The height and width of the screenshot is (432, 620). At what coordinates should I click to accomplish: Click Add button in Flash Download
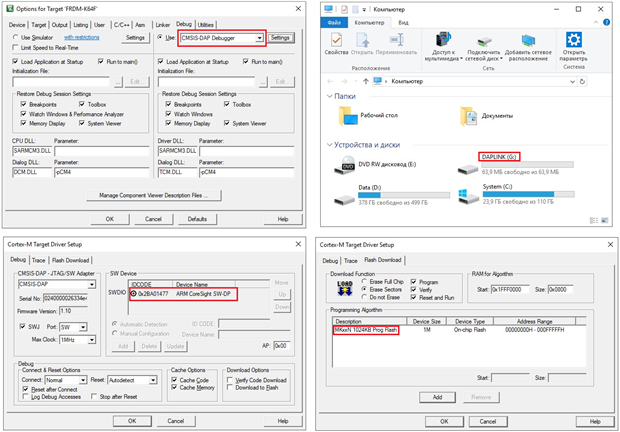[437, 397]
